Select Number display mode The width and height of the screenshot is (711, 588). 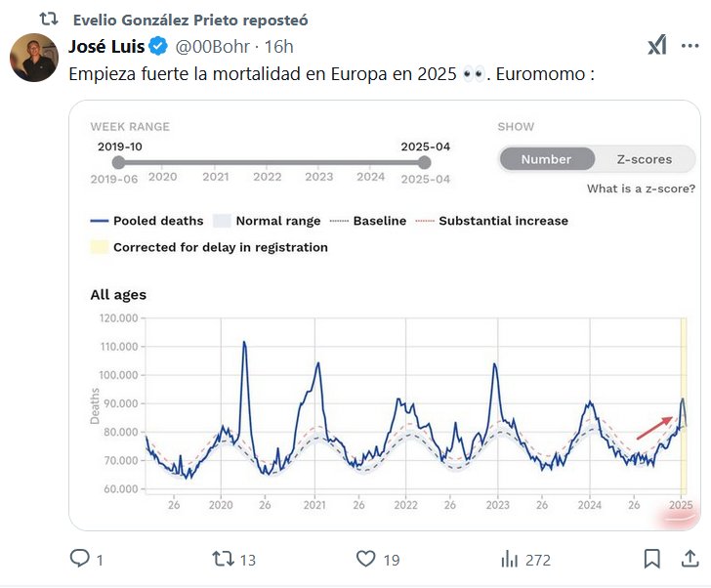tap(546, 159)
